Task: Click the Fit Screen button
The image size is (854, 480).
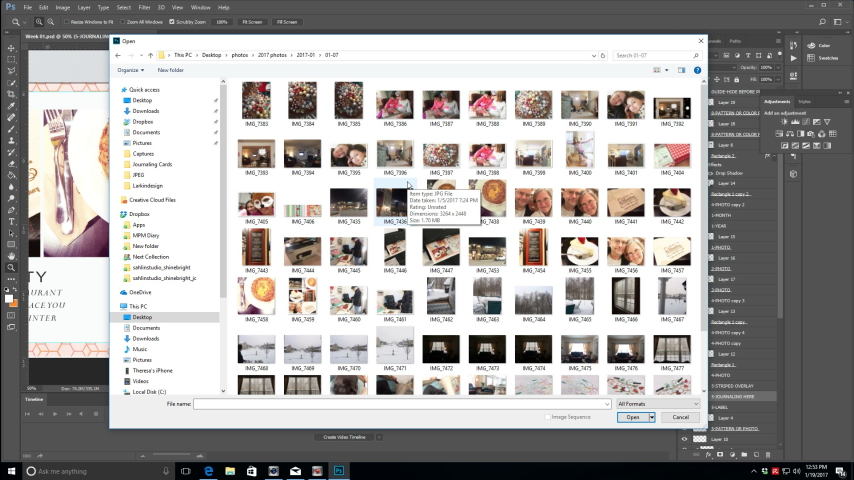Action: 252,22
